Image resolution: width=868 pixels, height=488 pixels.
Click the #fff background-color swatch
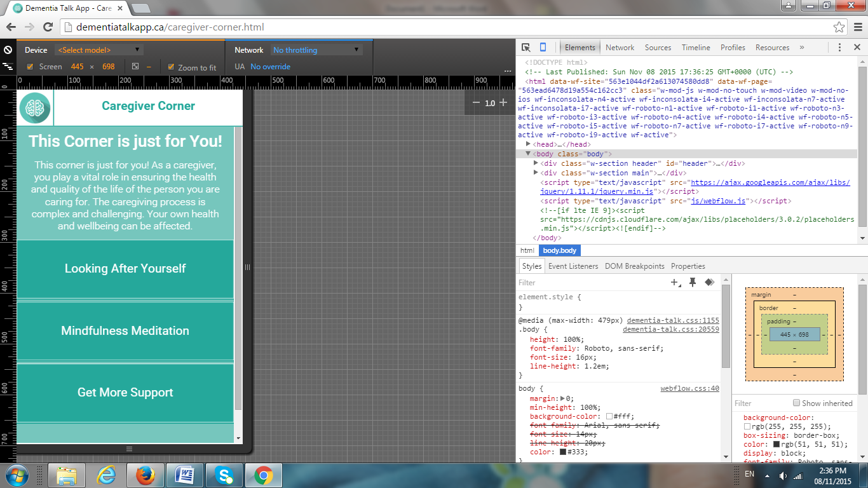(609, 416)
